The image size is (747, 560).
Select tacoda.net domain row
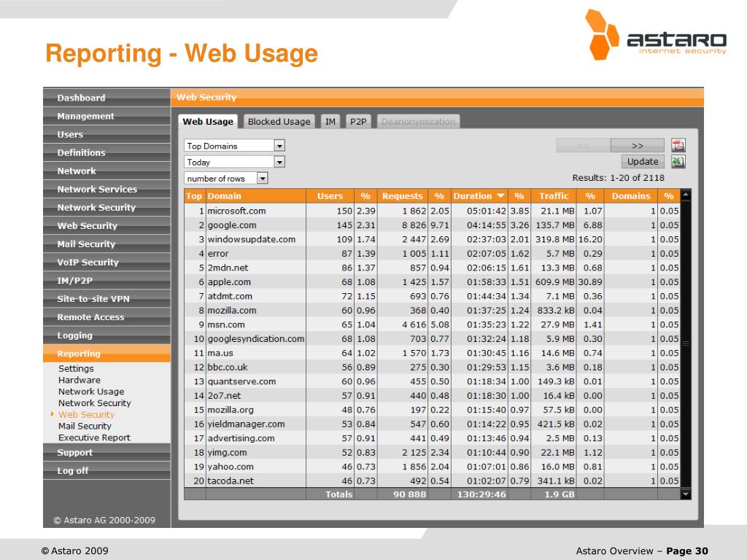(x=432, y=481)
